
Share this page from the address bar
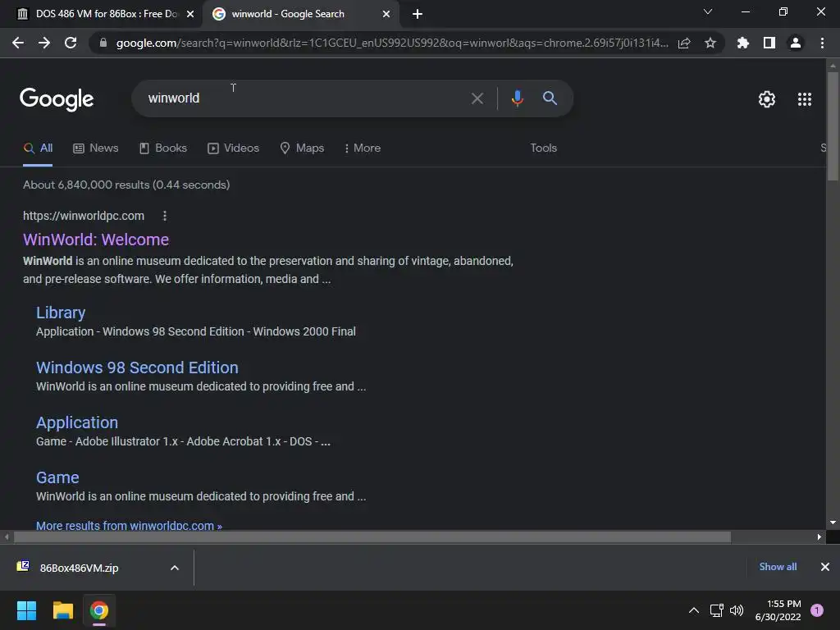pos(684,43)
